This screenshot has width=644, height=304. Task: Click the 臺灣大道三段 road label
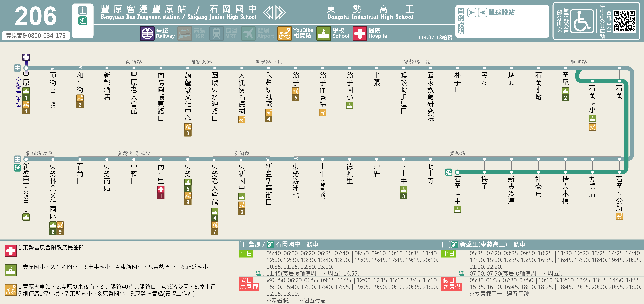tap(134, 153)
